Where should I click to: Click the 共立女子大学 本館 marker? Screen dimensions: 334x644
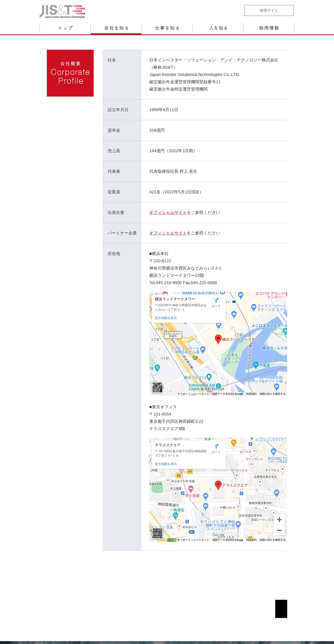click(168, 481)
